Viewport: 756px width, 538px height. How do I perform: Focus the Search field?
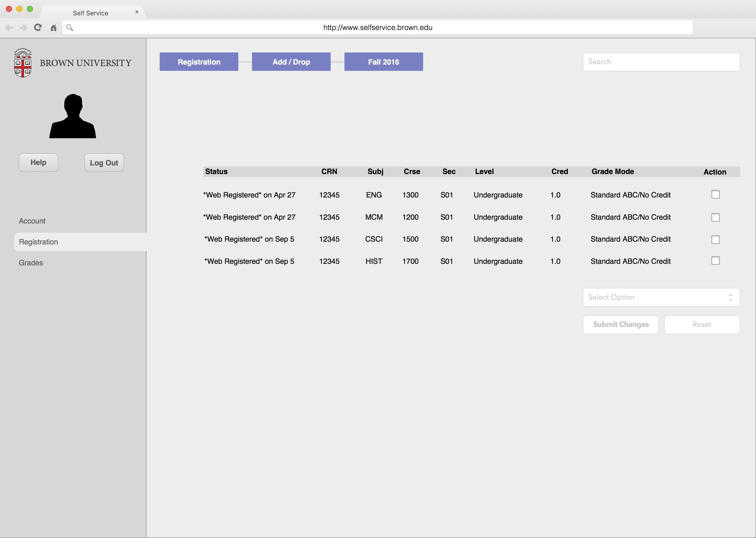661,62
